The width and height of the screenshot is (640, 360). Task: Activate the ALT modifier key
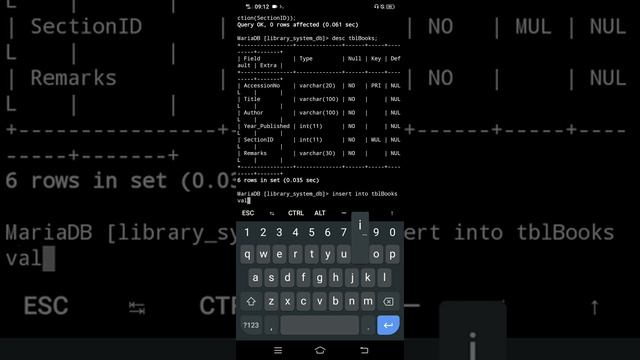[320, 213]
